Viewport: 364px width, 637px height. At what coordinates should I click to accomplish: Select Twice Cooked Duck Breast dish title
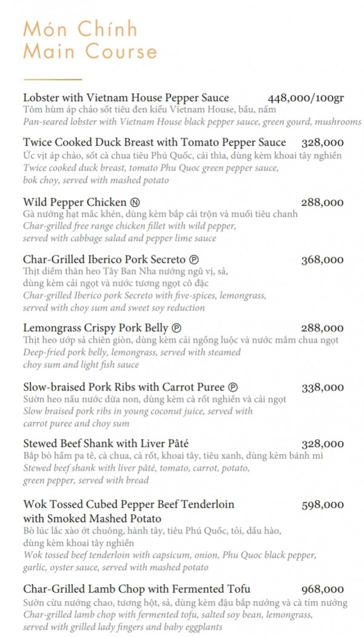pyautogui.click(x=154, y=143)
